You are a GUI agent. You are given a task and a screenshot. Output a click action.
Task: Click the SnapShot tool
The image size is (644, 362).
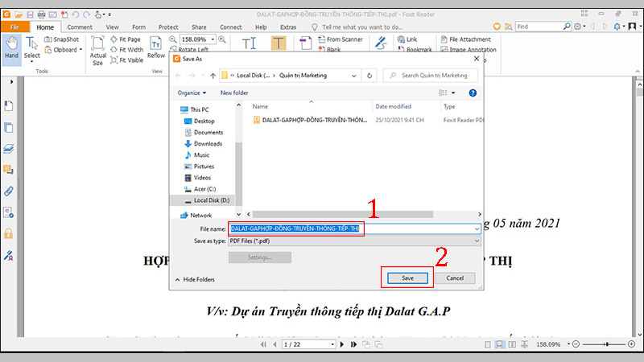[x=60, y=39]
